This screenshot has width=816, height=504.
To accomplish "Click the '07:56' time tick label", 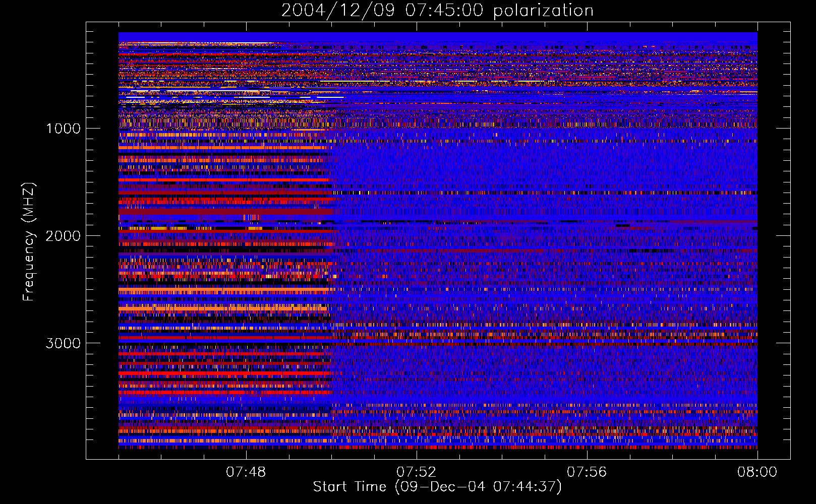I will (x=587, y=472).
